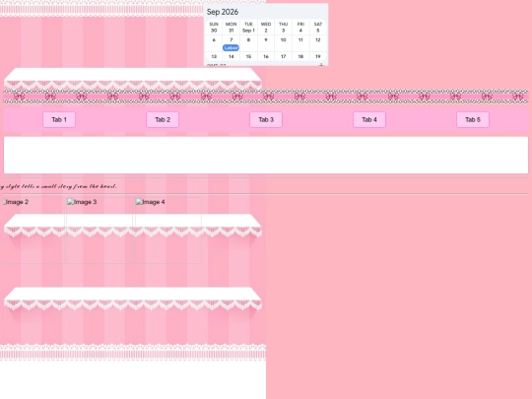This screenshot has width=532, height=399.
Task: Open Tab 3
Action: tap(266, 120)
